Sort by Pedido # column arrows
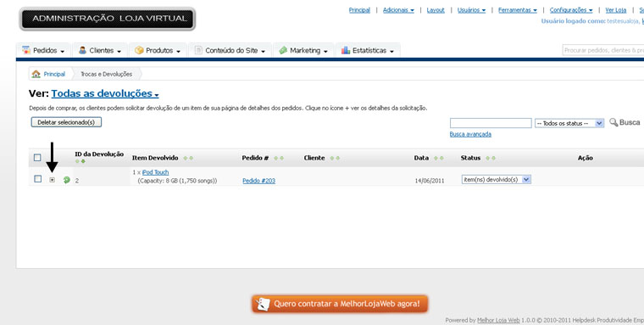Screen dimensions: 644x325 click(x=279, y=158)
